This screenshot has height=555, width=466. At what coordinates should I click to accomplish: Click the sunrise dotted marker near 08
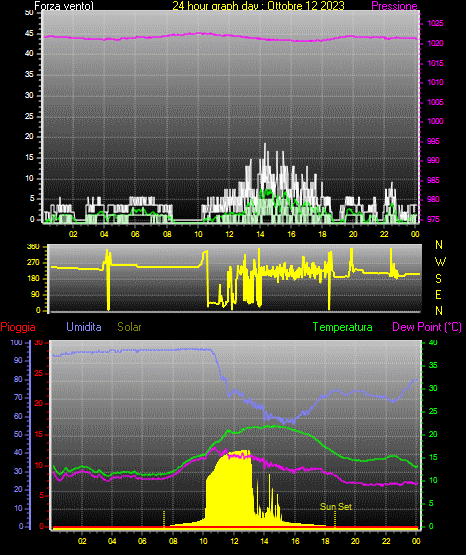coord(164,519)
